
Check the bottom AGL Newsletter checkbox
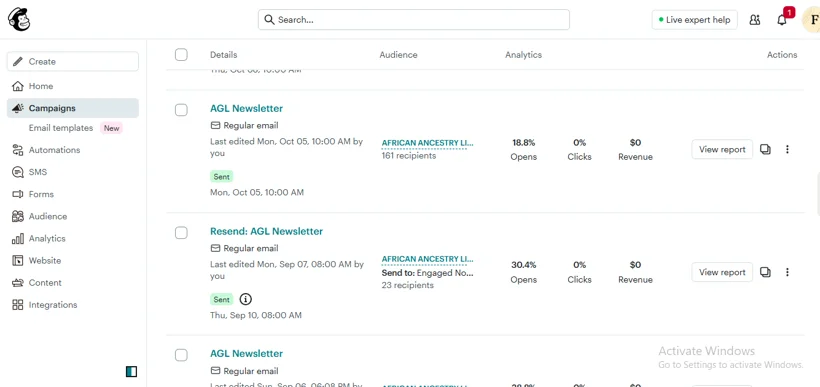(181, 355)
